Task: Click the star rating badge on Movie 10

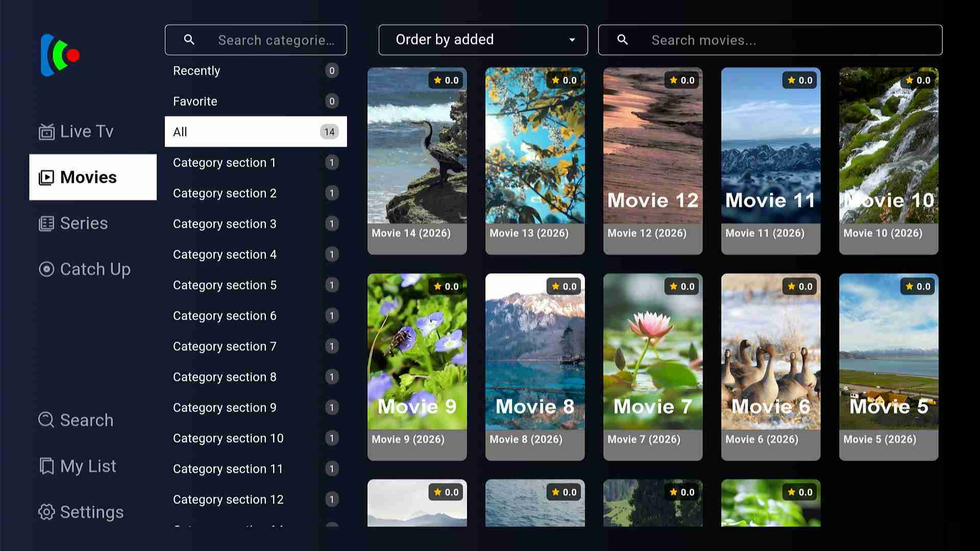Action: (918, 80)
